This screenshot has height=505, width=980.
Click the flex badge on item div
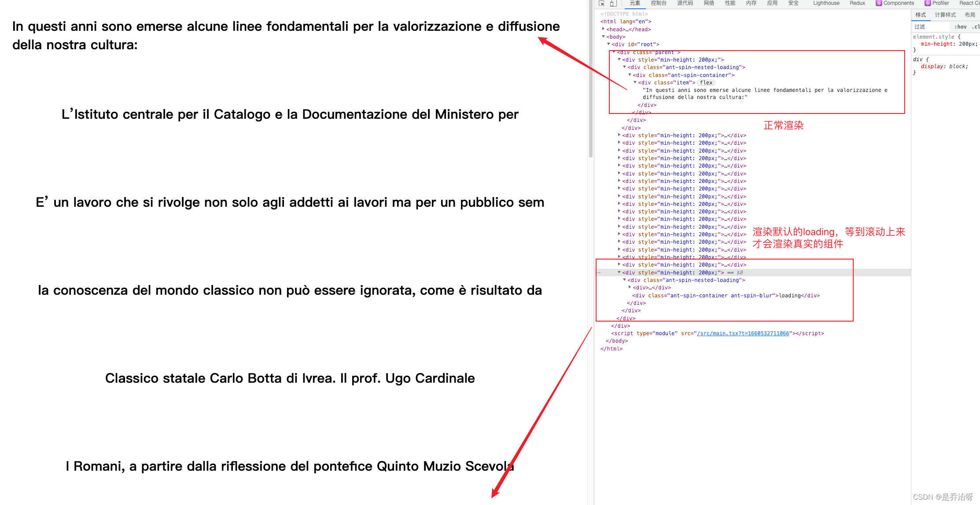point(706,83)
